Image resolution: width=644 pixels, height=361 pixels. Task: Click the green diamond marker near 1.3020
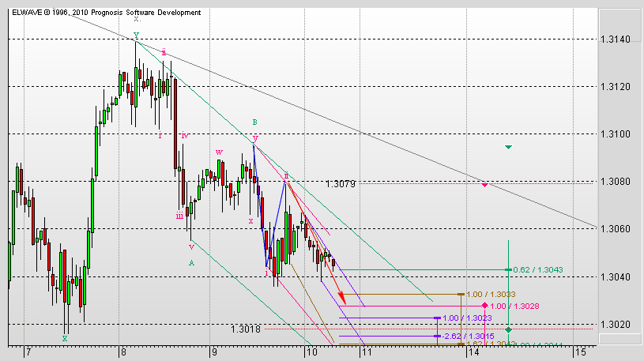(x=508, y=329)
